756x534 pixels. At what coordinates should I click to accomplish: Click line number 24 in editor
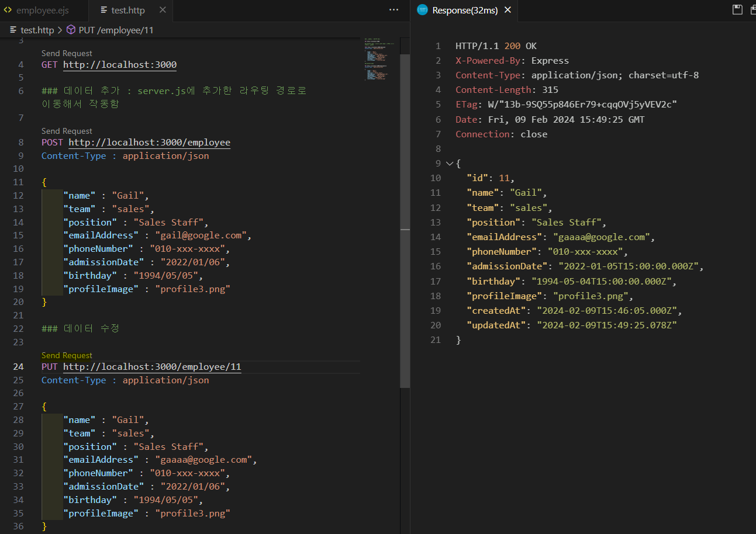click(18, 367)
